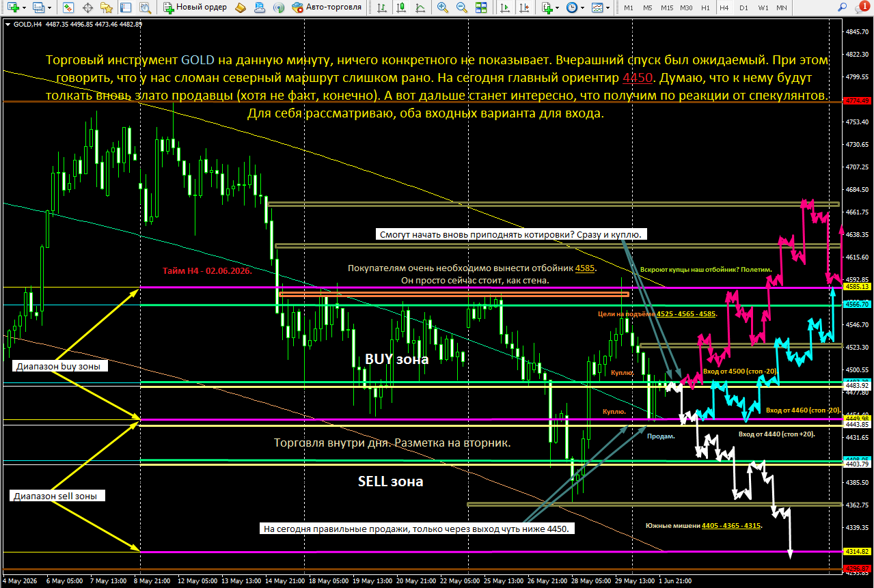
Task: Select the M15 timeframe
Action: pos(668,8)
